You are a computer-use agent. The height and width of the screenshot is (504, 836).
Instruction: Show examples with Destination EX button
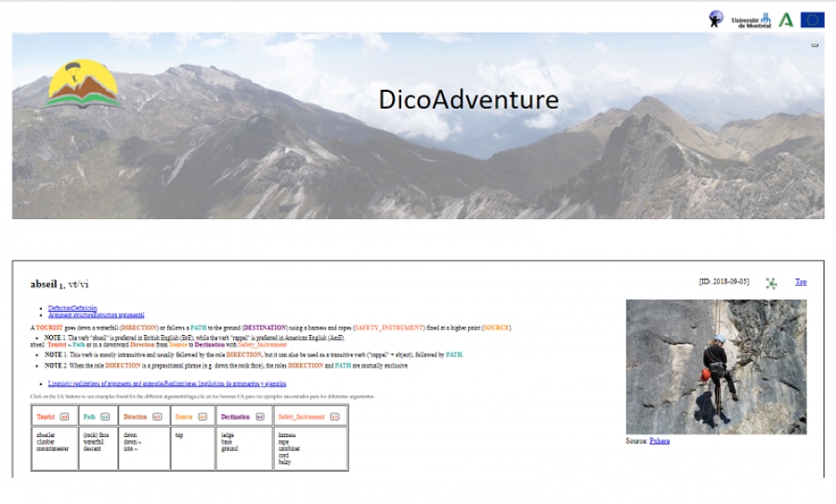260,417
